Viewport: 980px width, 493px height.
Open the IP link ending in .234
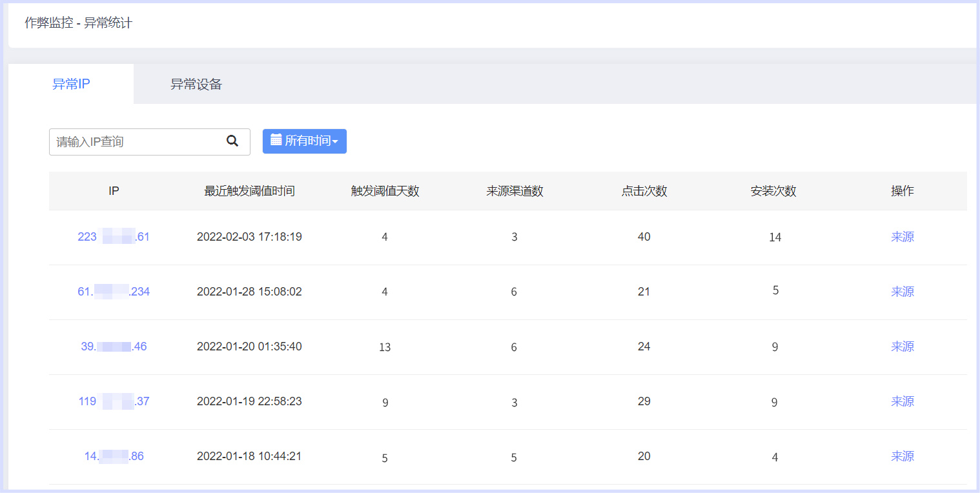point(114,292)
